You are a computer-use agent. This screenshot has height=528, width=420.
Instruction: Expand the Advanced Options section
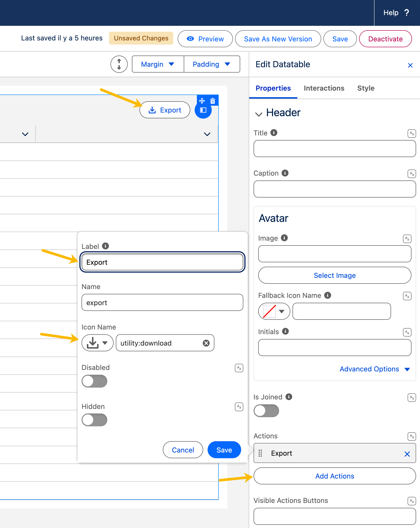point(374,369)
